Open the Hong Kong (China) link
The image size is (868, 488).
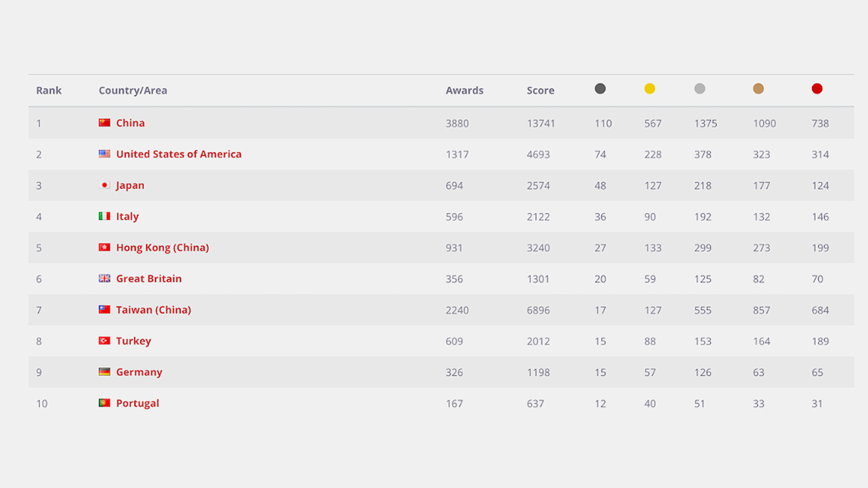[162, 247]
